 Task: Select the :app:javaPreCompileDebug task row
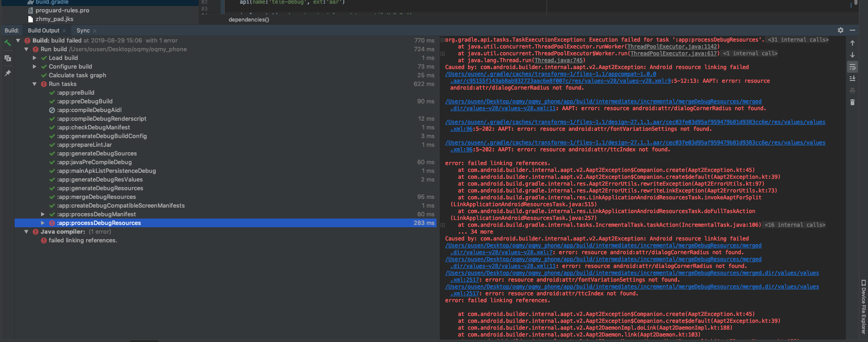(x=225, y=162)
